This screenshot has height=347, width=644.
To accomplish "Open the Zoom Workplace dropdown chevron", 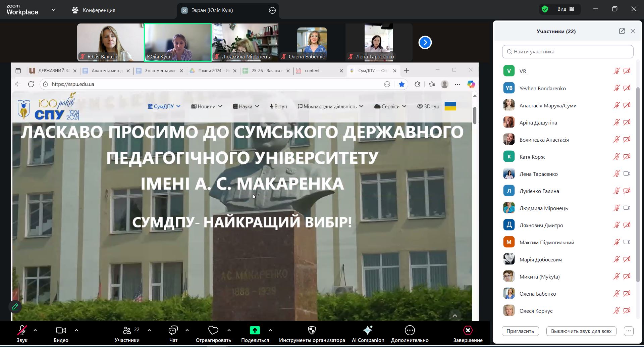I will click(54, 10).
